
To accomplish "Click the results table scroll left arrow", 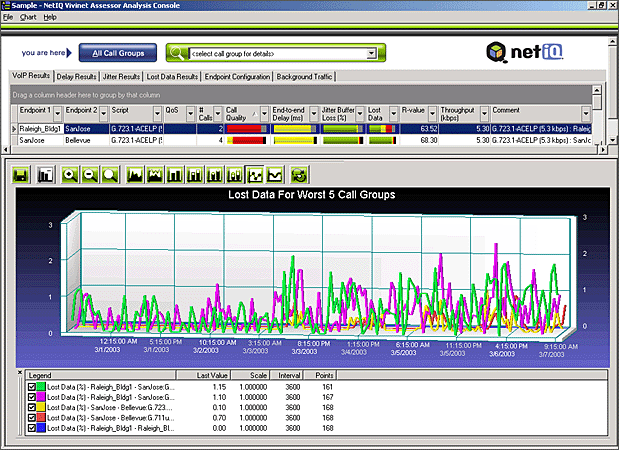I will point(5,150).
